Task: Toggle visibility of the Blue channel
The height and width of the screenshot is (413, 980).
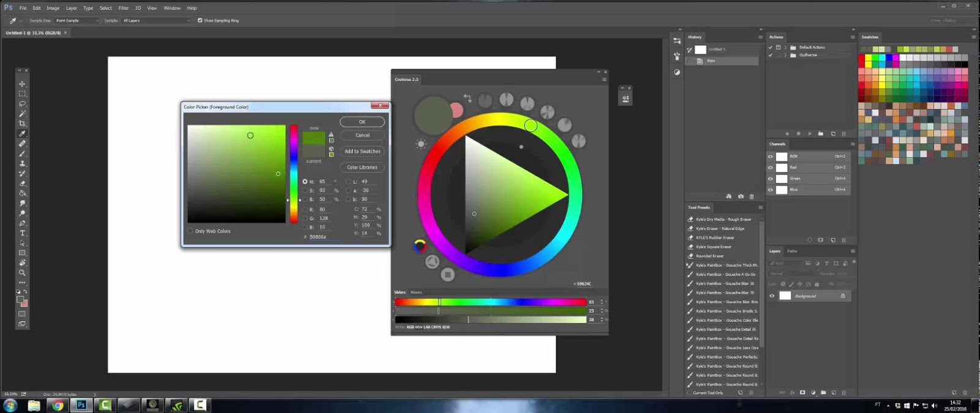Action: click(x=771, y=190)
